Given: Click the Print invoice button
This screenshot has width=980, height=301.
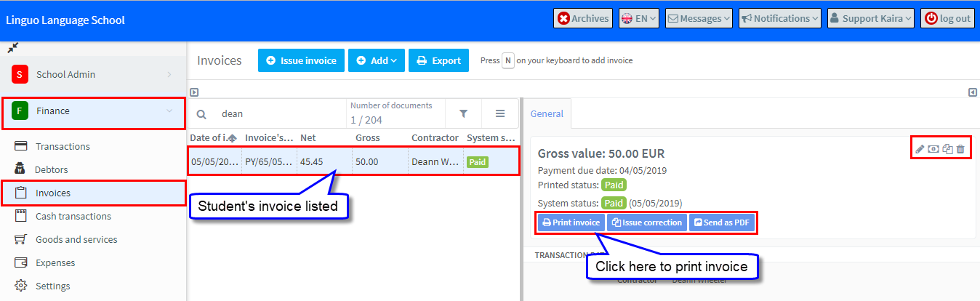Looking at the screenshot, I should [x=571, y=222].
